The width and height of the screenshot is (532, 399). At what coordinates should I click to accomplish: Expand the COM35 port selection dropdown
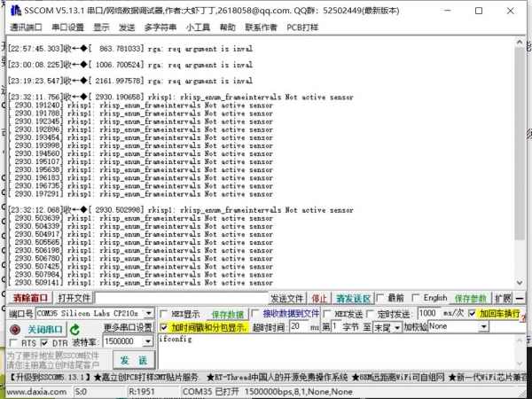148,314
